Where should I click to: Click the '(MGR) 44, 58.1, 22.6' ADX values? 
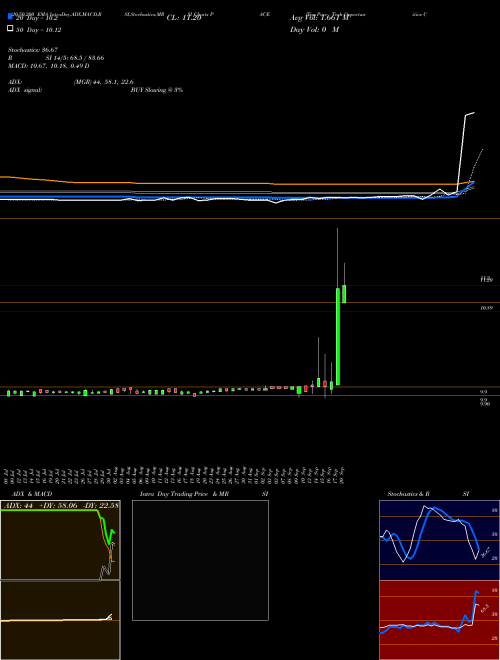pyautogui.click(x=104, y=82)
